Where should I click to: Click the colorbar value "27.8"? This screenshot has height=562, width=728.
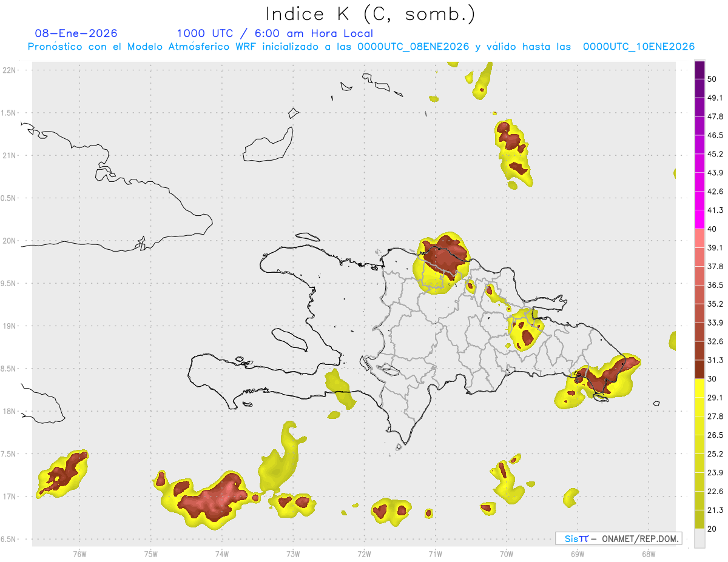(715, 417)
